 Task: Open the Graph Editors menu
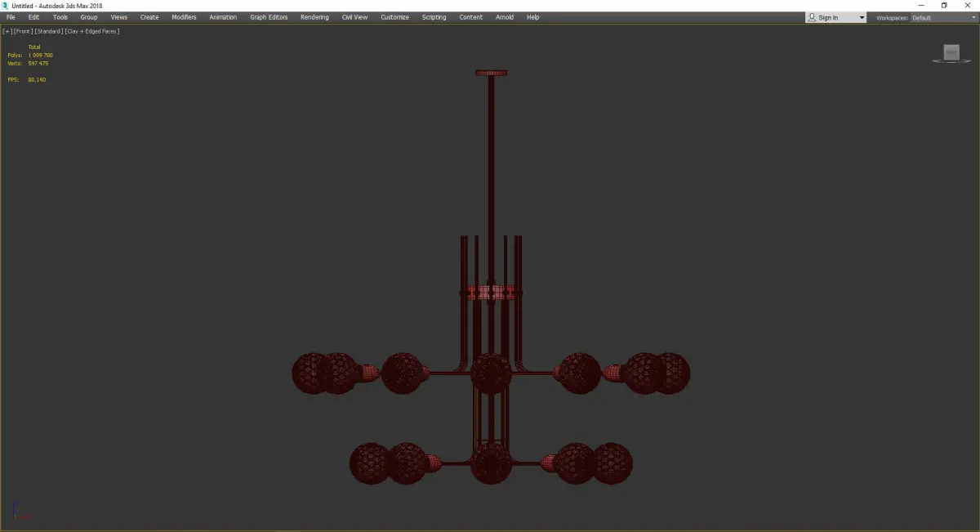tap(269, 17)
